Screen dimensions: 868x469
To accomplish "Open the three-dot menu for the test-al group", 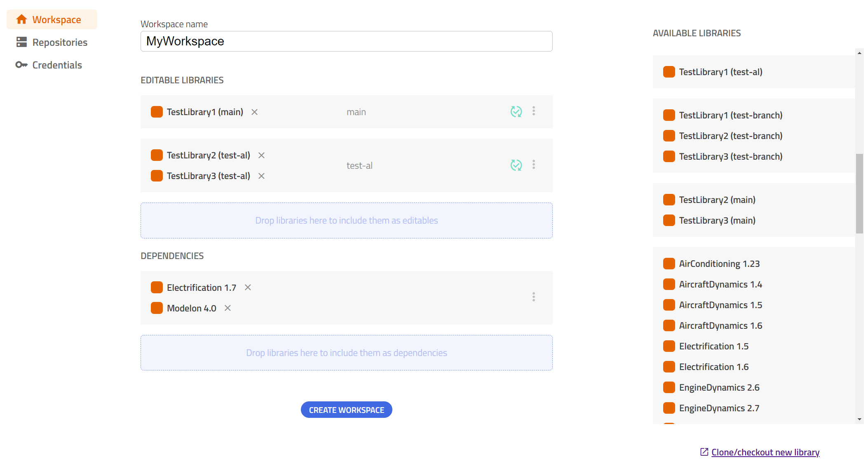I will [534, 165].
